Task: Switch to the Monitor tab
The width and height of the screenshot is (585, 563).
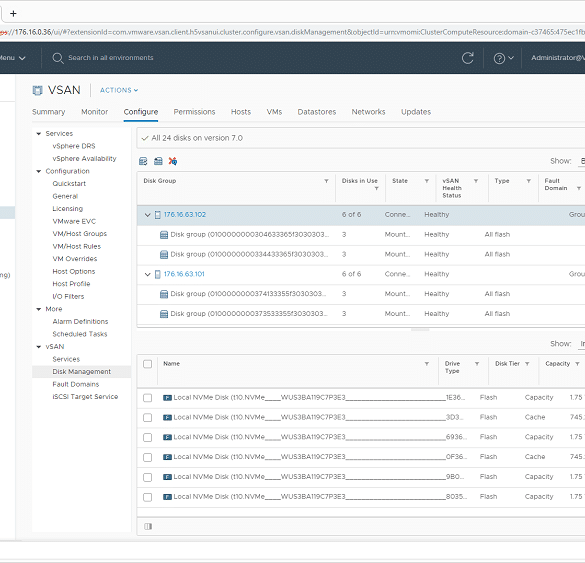Action: point(95,112)
